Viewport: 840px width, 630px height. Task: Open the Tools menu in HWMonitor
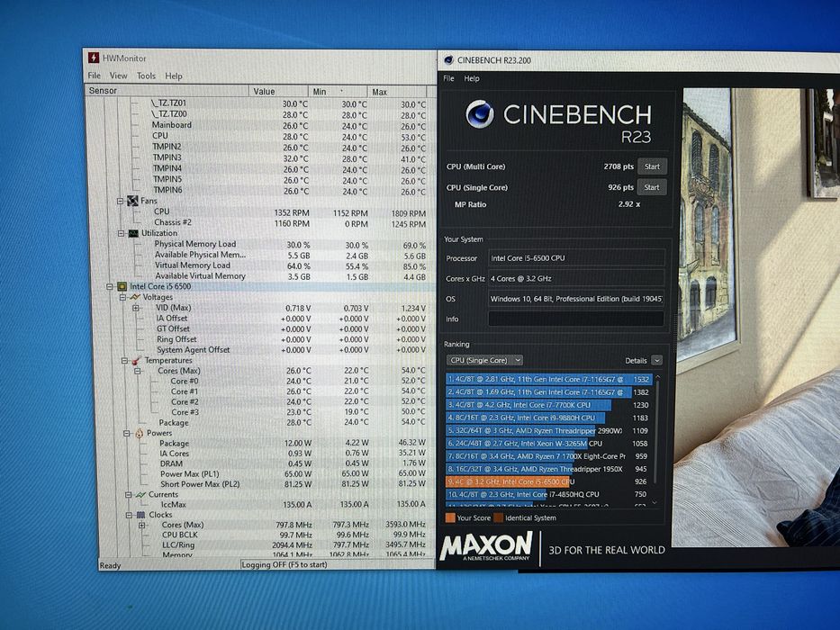tap(146, 76)
